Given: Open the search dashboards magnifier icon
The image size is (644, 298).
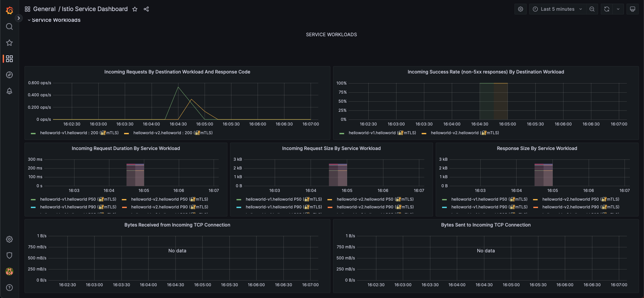Looking at the screenshot, I should coord(9,27).
